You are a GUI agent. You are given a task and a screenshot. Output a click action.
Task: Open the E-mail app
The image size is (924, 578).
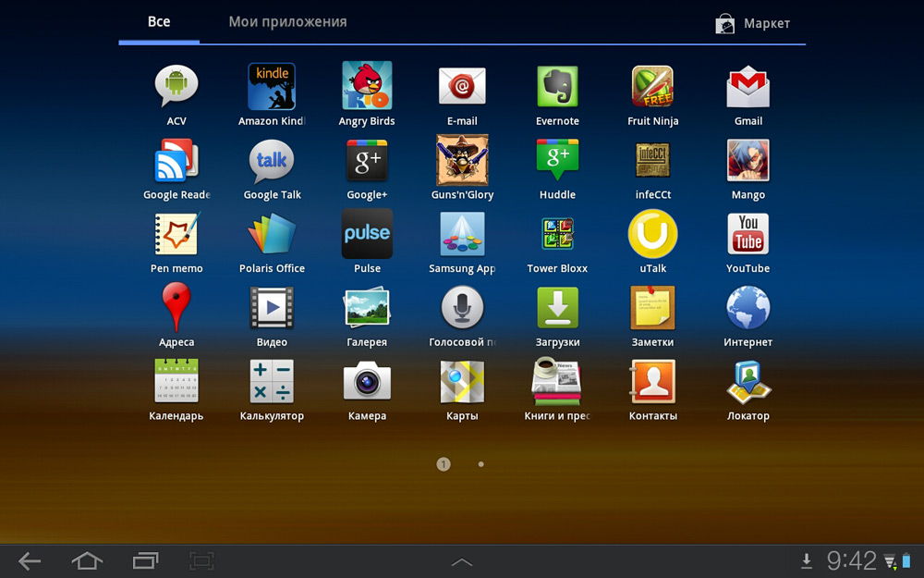462,86
